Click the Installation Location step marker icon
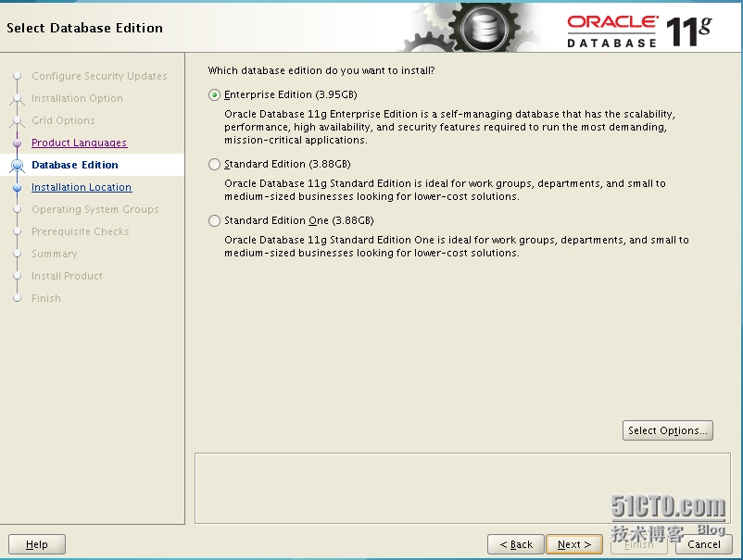The width and height of the screenshot is (743, 560). tap(17, 188)
